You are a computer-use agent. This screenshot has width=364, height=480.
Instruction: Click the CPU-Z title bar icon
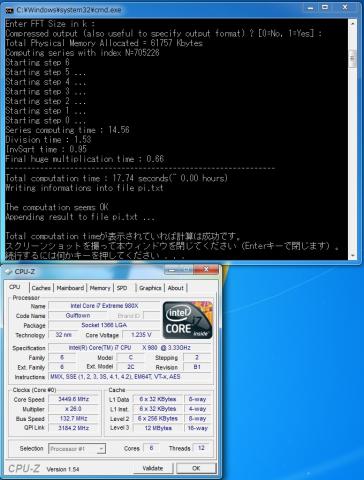point(8,272)
